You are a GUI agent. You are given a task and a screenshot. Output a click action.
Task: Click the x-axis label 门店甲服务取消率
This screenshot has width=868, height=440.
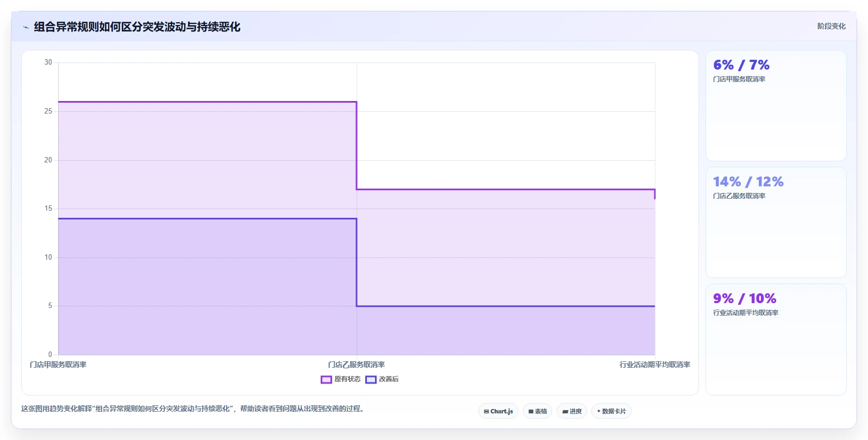click(58, 365)
